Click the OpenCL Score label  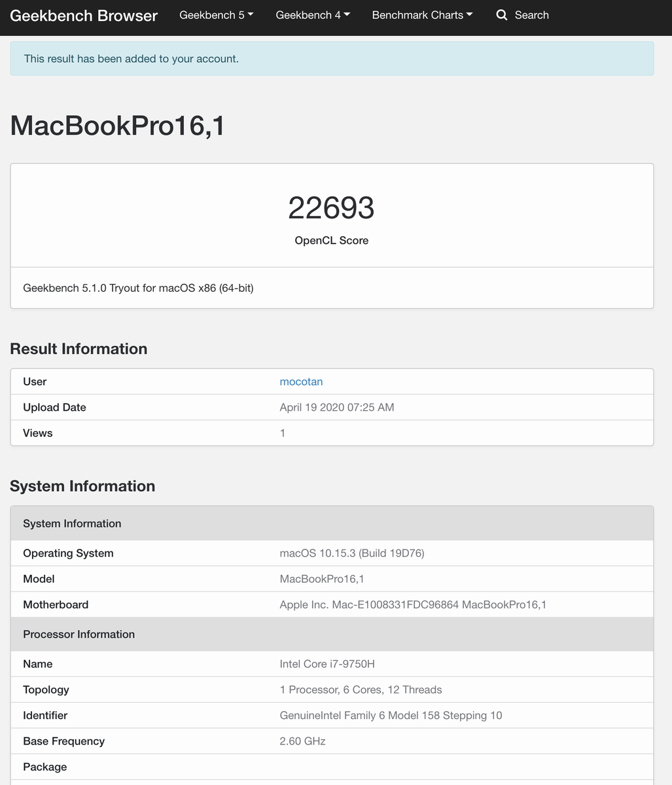[x=332, y=241]
